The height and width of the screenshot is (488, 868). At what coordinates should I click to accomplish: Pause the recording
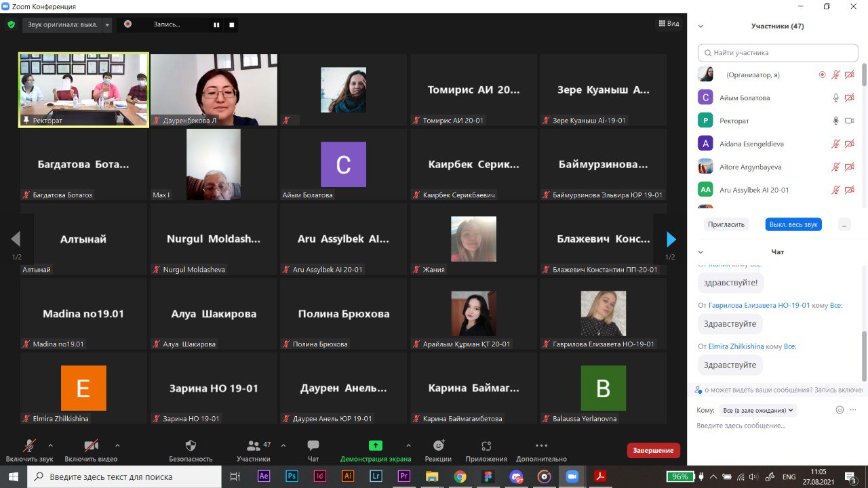[217, 25]
